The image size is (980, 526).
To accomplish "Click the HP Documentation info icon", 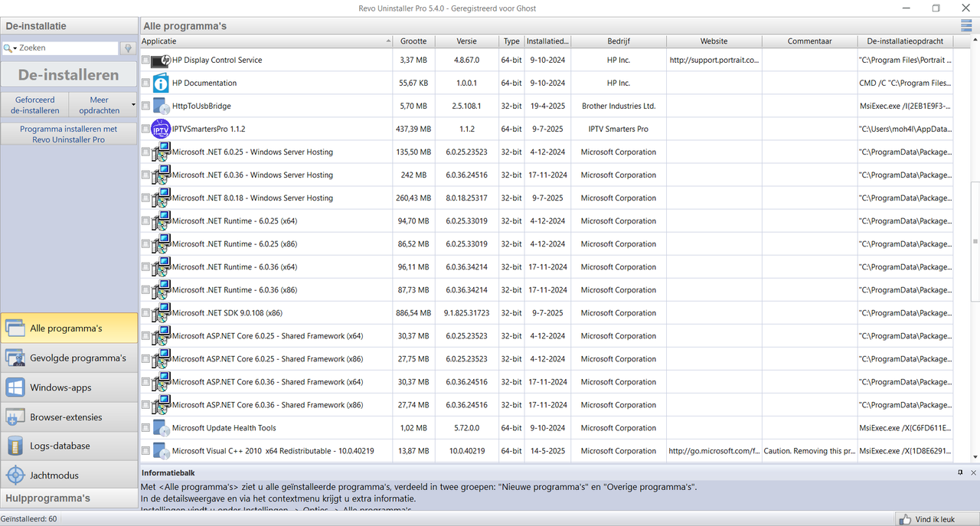I will (x=161, y=83).
